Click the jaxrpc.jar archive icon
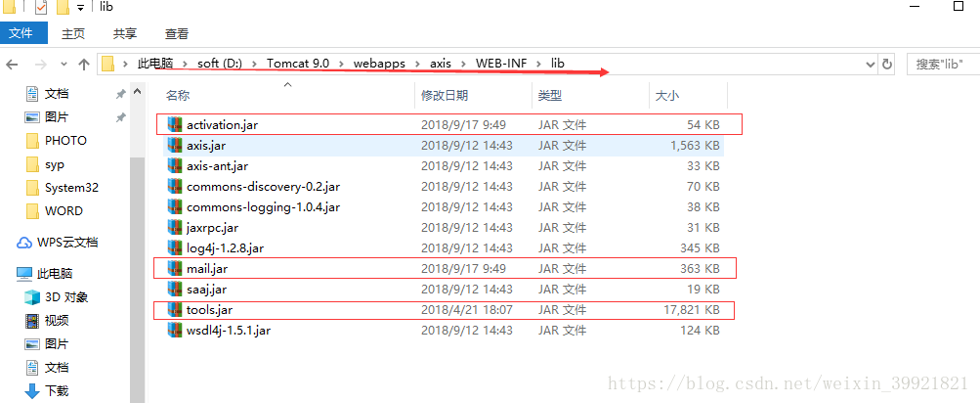This screenshot has height=403, width=980. coord(174,227)
